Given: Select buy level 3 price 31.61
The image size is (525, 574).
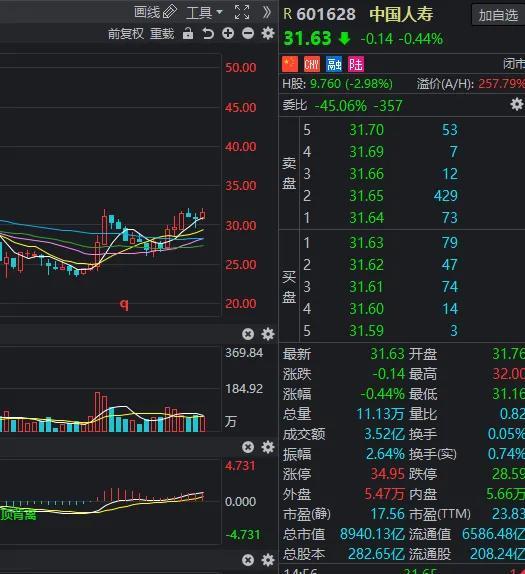Looking at the screenshot, I should pos(366,287).
